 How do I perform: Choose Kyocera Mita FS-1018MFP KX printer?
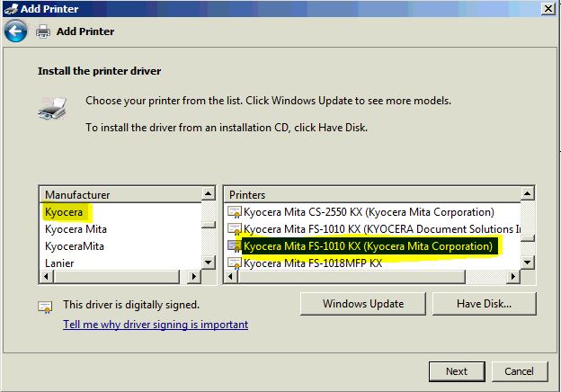313,263
